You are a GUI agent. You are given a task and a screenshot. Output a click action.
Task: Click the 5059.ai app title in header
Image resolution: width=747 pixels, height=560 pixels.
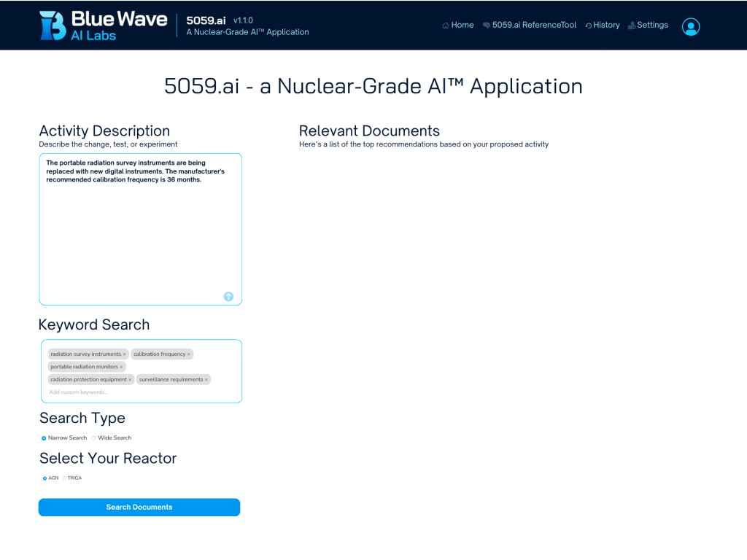coord(205,20)
